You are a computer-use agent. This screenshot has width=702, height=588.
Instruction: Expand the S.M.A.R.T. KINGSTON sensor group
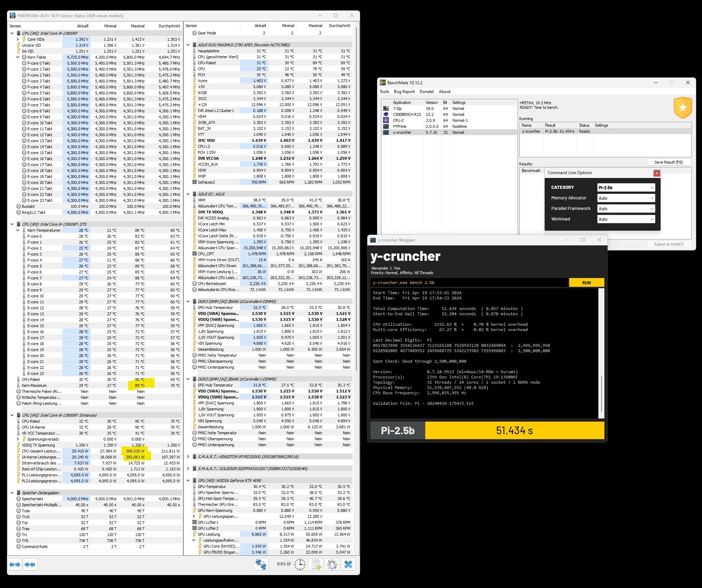(188, 457)
